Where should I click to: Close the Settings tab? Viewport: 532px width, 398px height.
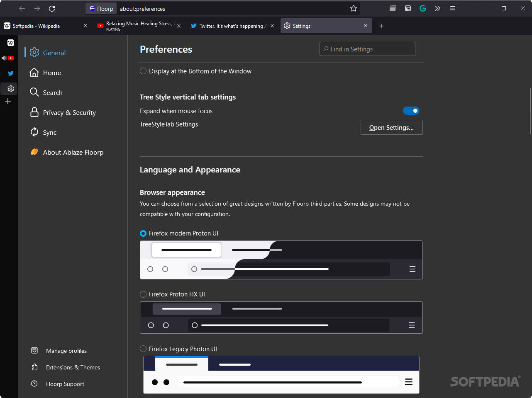click(366, 26)
